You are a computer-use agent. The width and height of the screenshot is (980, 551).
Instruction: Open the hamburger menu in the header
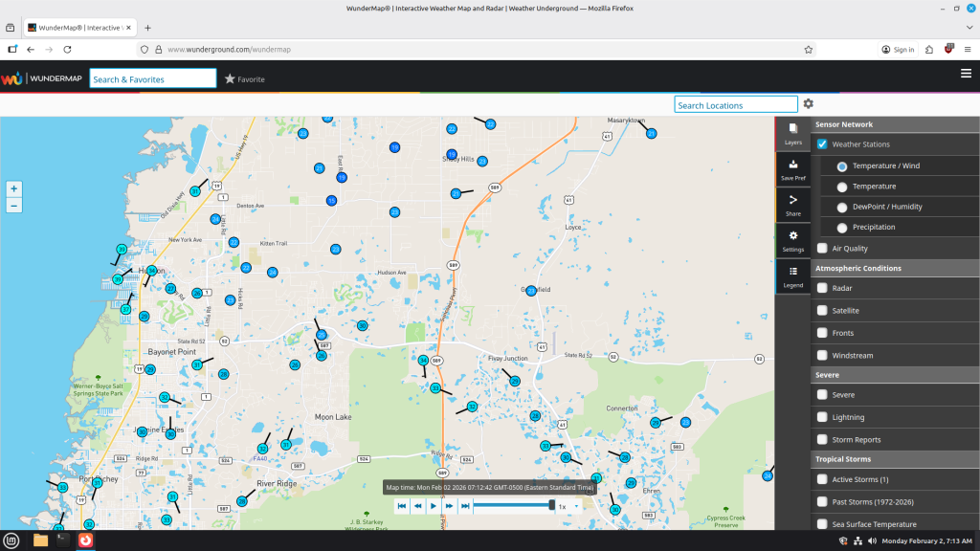click(x=966, y=74)
